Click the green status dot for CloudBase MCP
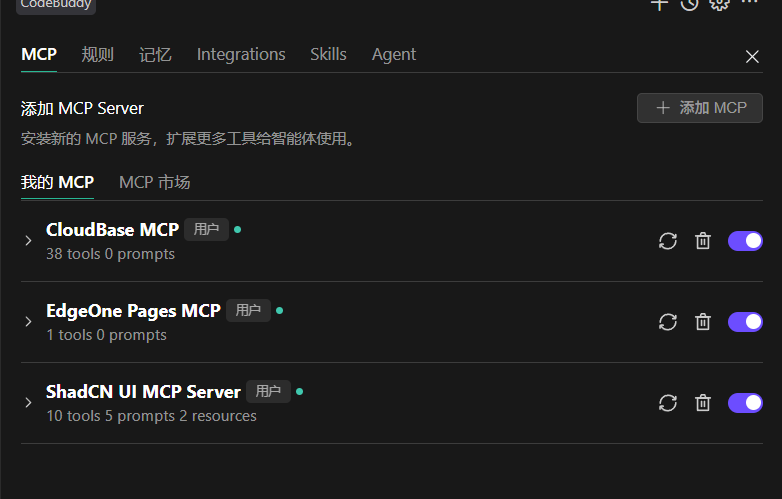This screenshot has height=499, width=782. pyautogui.click(x=238, y=229)
